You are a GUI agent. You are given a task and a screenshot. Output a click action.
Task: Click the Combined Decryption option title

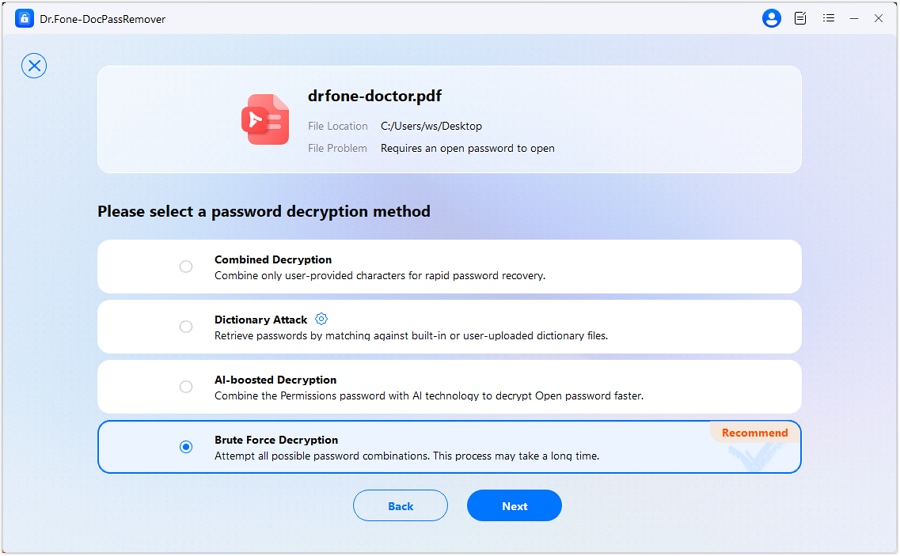pyautogui.click(x=273, y=260)
